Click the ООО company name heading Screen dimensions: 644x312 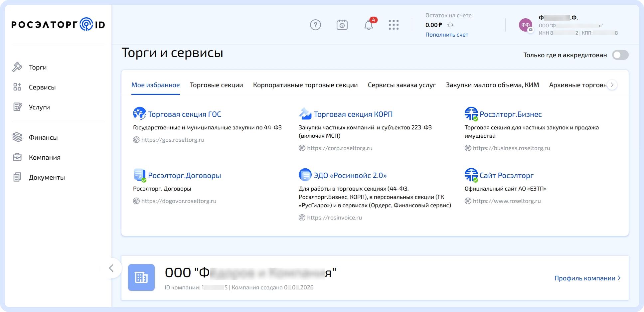[x=250, y=273]
